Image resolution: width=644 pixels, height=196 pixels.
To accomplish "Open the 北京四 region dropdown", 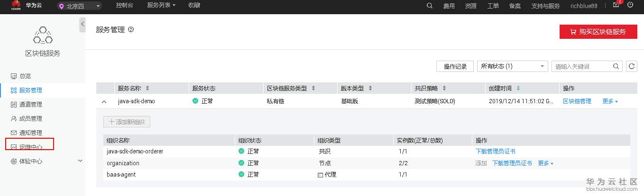I will point(79,6).
